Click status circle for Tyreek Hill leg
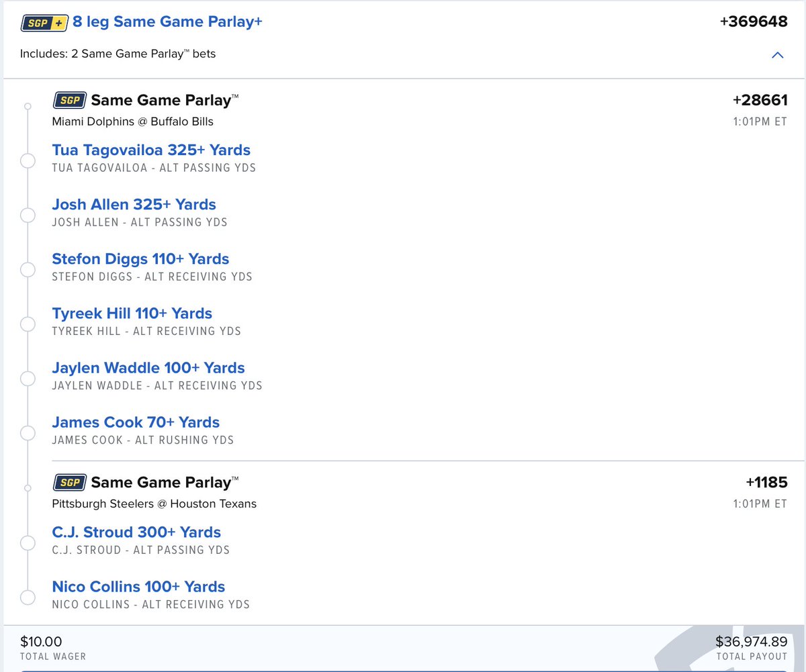Screen dimensions: 806x672 pyautogui.click(x=28, y=324)
